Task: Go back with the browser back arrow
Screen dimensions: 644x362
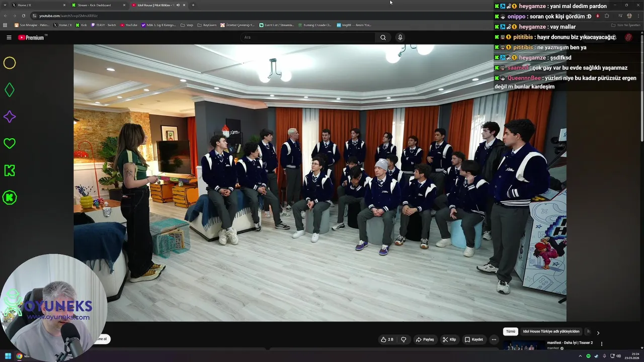Action: point(6,16)
